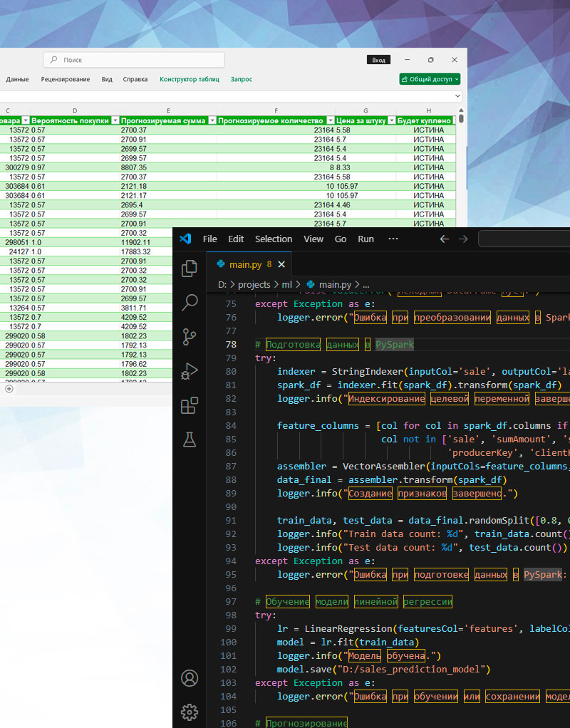Open the Explorer view in VS Code

tap(189, 269)
